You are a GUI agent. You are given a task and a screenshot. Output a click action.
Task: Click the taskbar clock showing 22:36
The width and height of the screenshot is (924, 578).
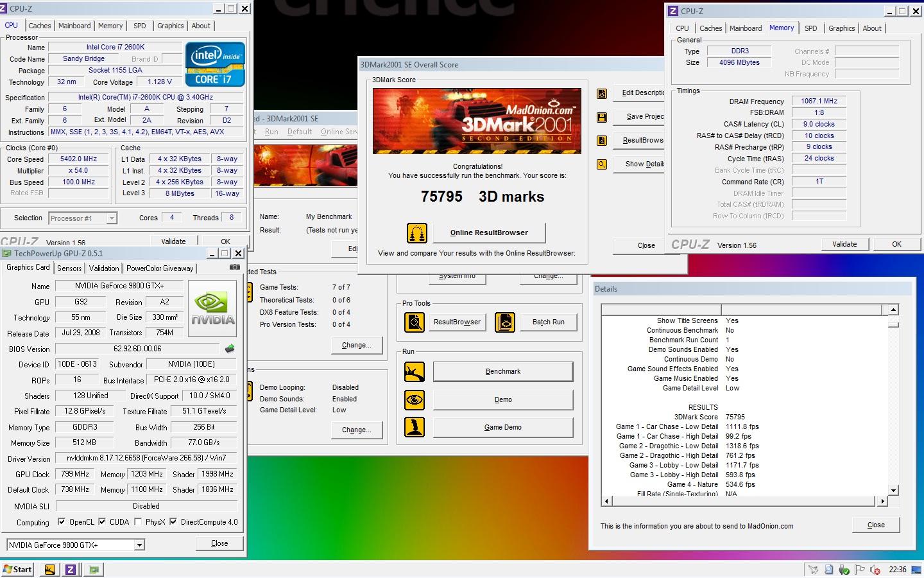click(897, 570)
